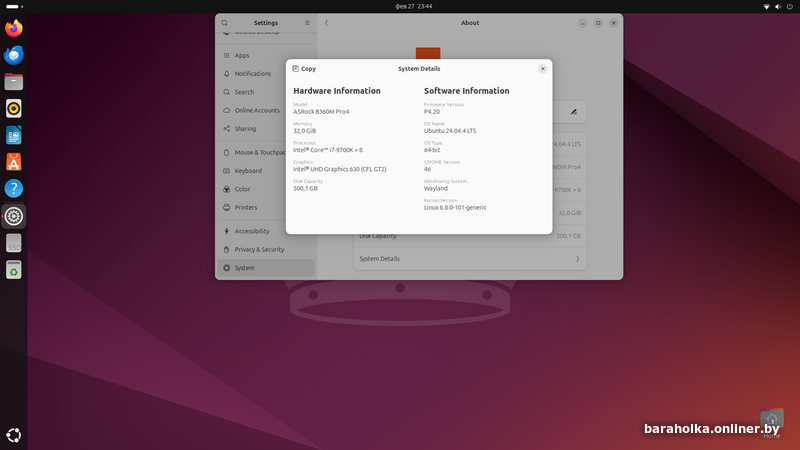800x450 pixels.
Task: Open network status icon in top bar
Action: coord(766,6)
